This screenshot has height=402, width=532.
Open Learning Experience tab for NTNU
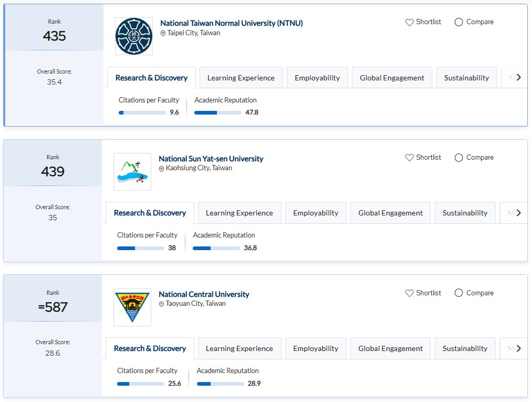click(x=241, y=78)
